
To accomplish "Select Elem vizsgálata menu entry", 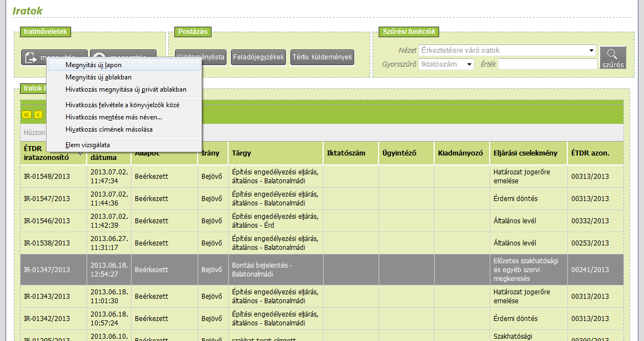I will [x=124, y=145].
